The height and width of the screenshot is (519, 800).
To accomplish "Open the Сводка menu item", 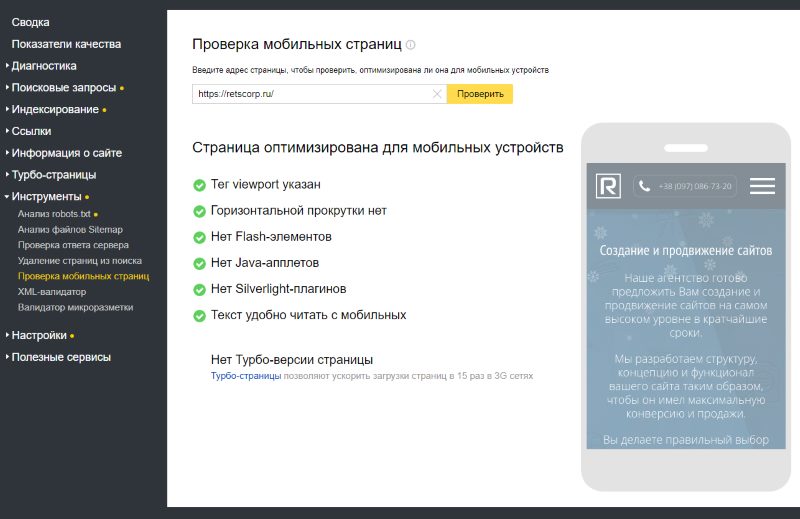I will (x=31, y=22).
